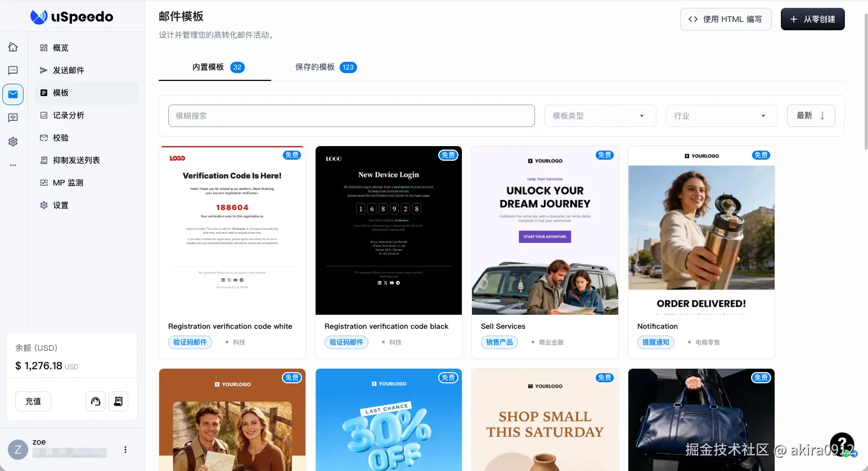
Task: Open the gear settings icon in left rail
Action: 13,142
